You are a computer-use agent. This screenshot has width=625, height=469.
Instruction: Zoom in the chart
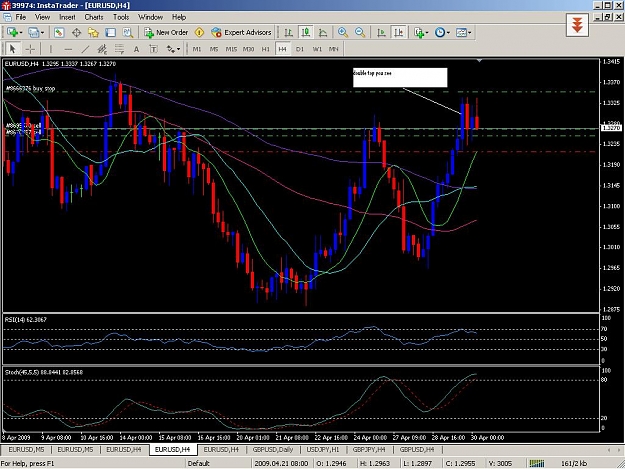[x=343, y=32]
